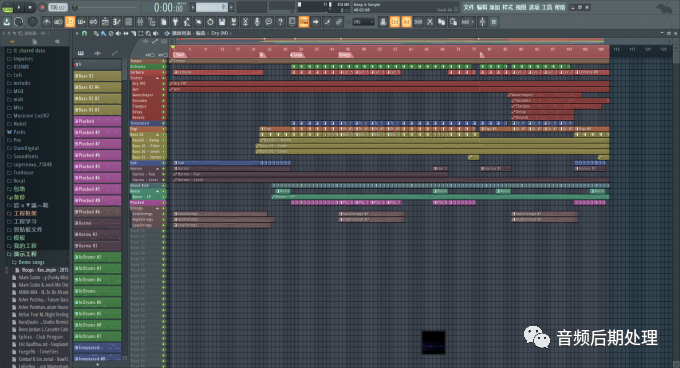Collapse the Noise track group

point(157,191)
